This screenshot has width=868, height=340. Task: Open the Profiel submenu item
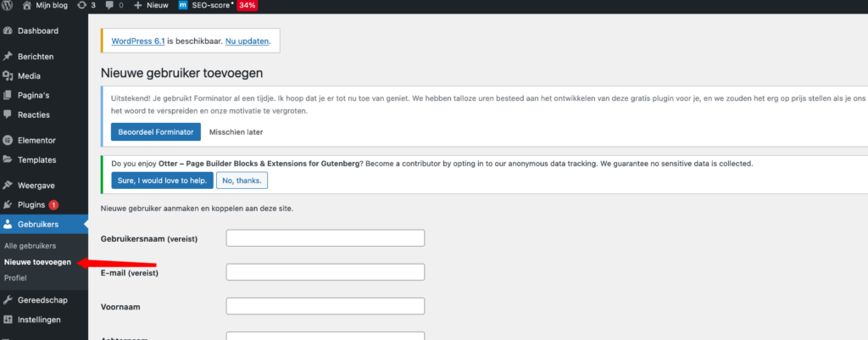coord(15,278)
